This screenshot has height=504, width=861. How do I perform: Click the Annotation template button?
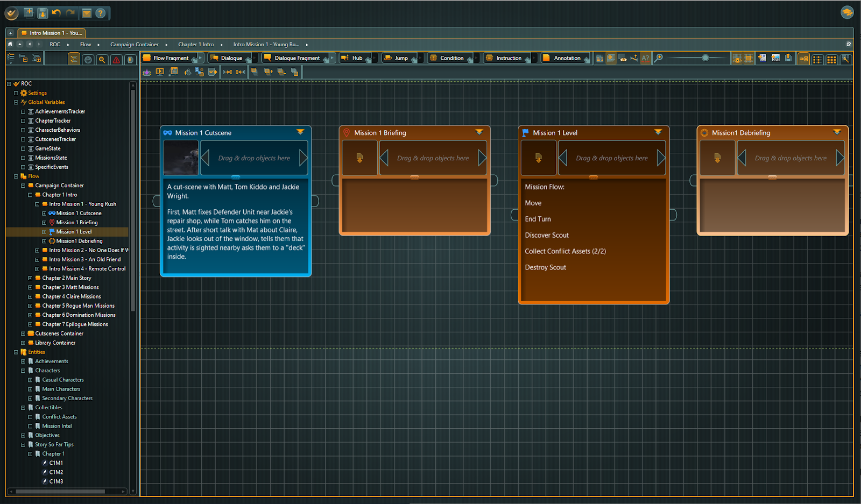point(566,58)
